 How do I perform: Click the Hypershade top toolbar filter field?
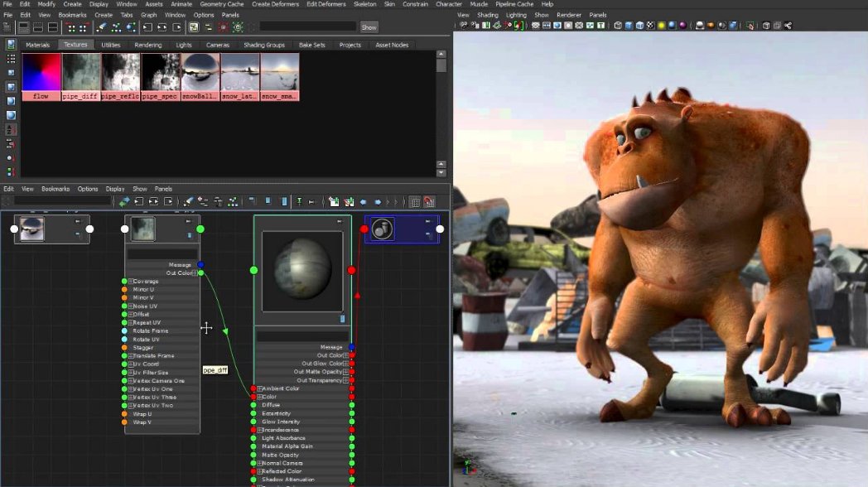click(x=308, y=27)
